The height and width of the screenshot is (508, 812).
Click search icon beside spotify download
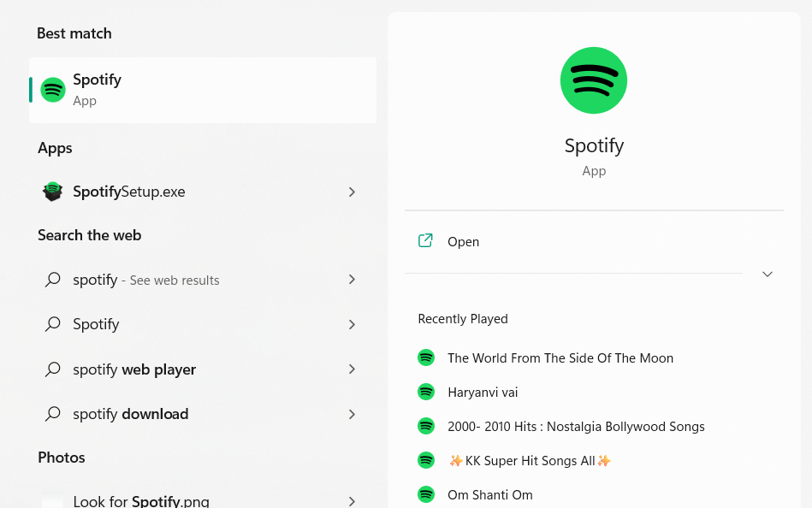tap(53, 414)
